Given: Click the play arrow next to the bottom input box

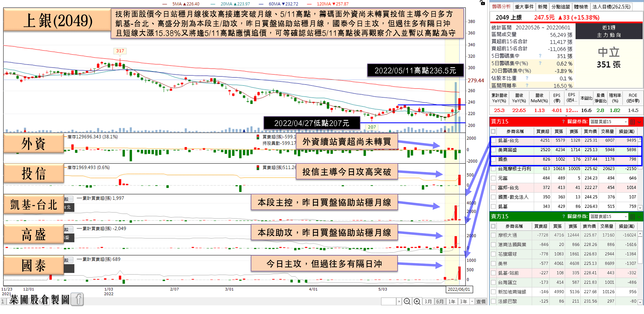Looking at the screenshot, I should point(399,302).
